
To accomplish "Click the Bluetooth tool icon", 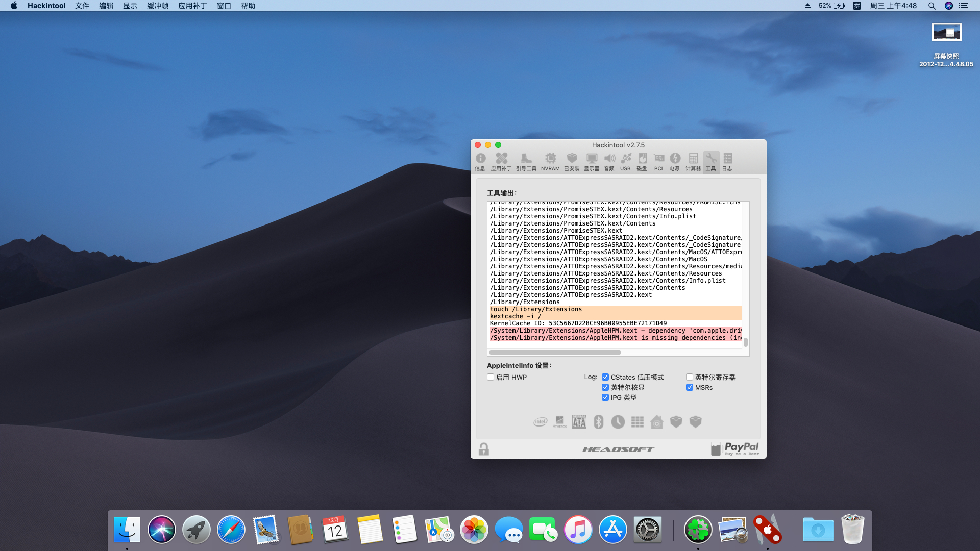I will point(599,422).
